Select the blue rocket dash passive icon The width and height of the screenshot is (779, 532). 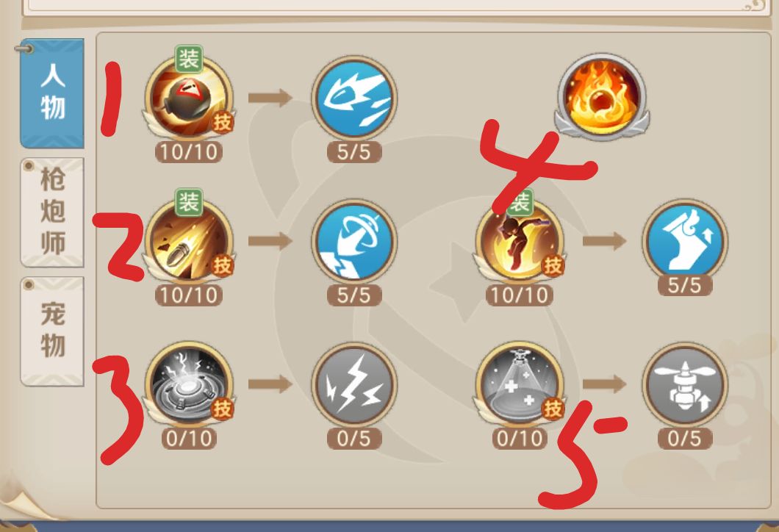click(353, 98)
